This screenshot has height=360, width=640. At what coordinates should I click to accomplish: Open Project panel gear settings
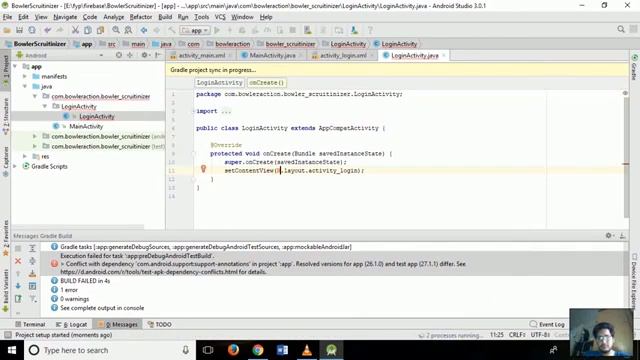pos(144,55)
